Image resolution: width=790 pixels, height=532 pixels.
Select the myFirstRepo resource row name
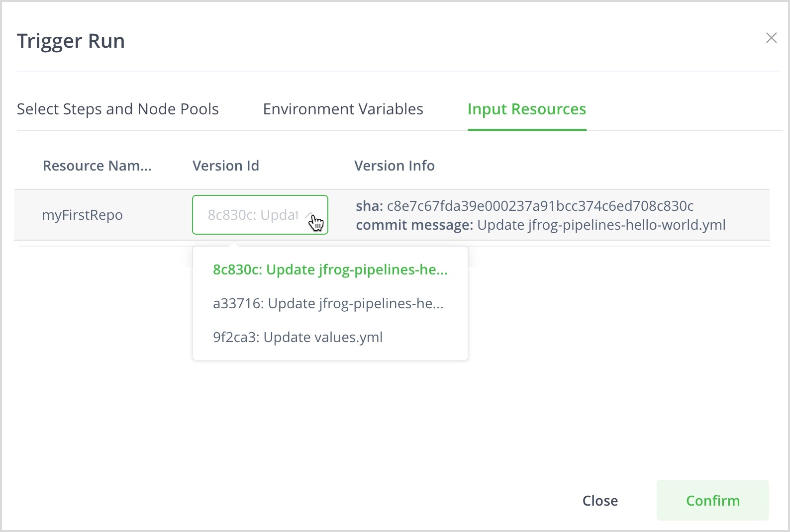82,215
